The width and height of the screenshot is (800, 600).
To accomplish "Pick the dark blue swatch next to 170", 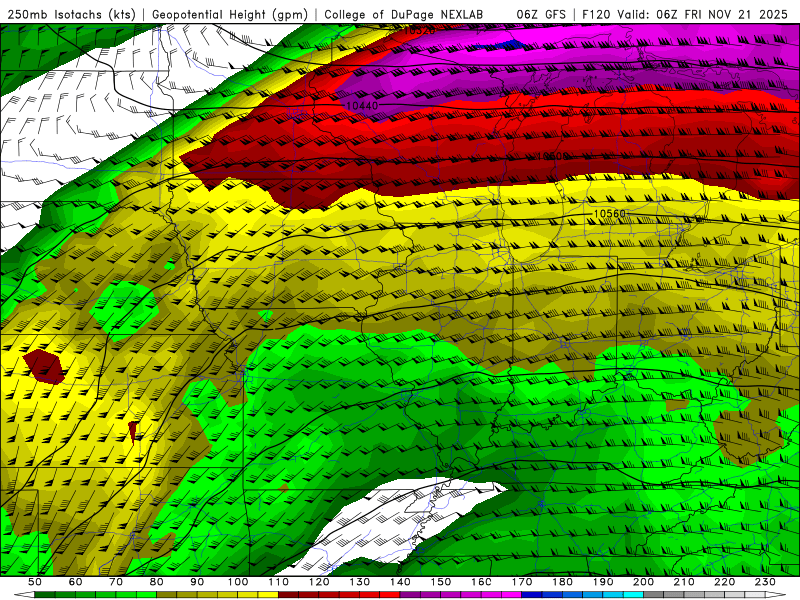I will [x=531, y=594].
